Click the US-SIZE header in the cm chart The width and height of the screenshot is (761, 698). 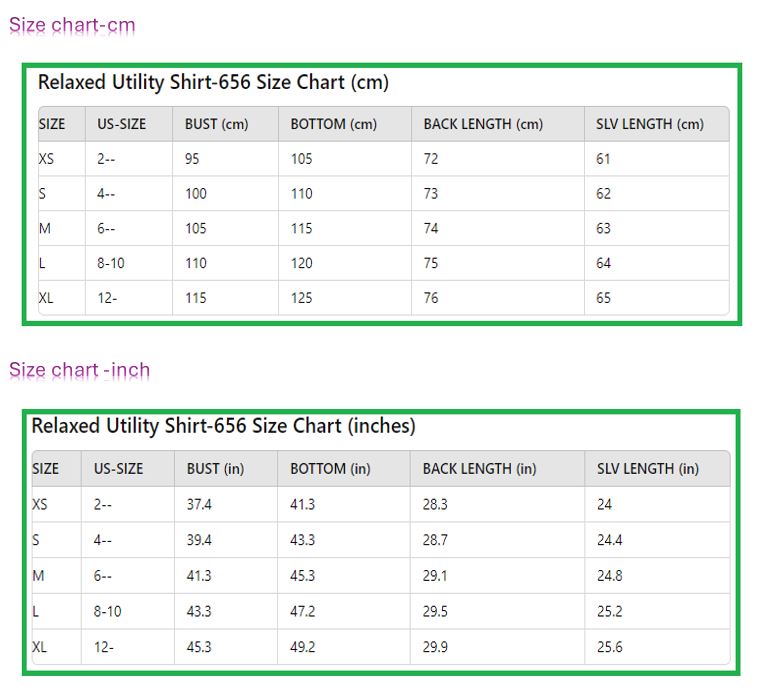121,124
